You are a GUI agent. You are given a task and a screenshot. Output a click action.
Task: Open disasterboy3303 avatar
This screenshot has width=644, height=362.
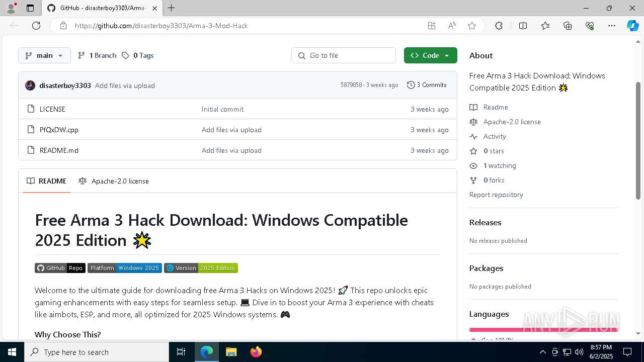point(30,85)
